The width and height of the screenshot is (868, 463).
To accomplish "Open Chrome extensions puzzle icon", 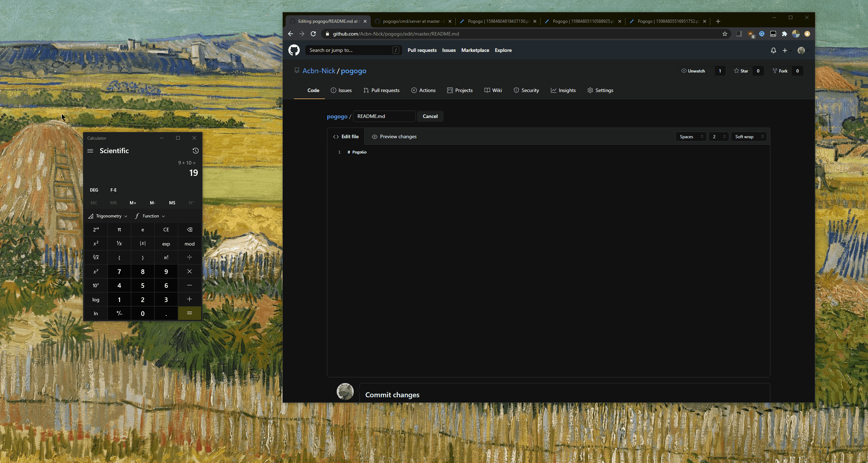I will tap(785, 34).
